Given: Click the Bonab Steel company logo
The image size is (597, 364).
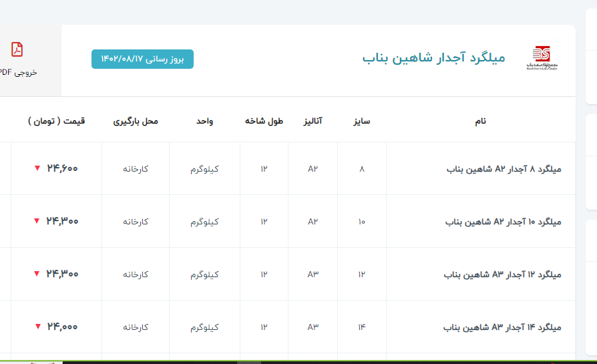Looking at the screenshot, I should (541, 57).
